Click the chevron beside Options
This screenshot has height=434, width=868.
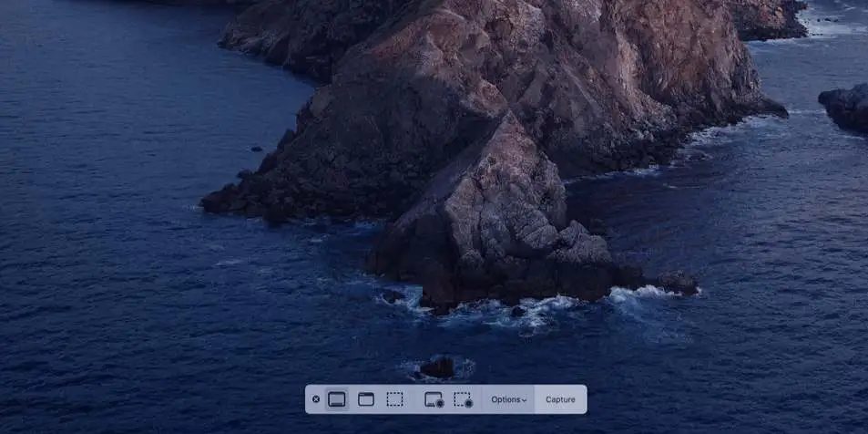click(525, 400)
